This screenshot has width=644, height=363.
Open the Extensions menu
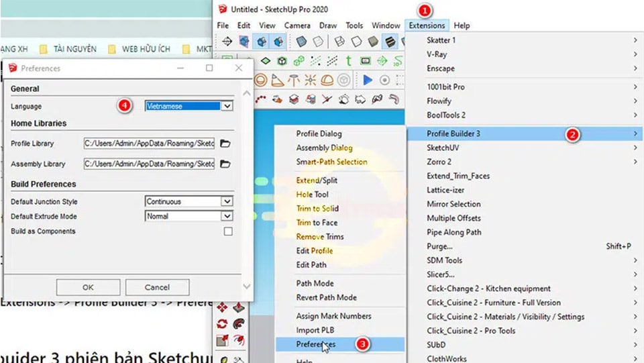427,25
